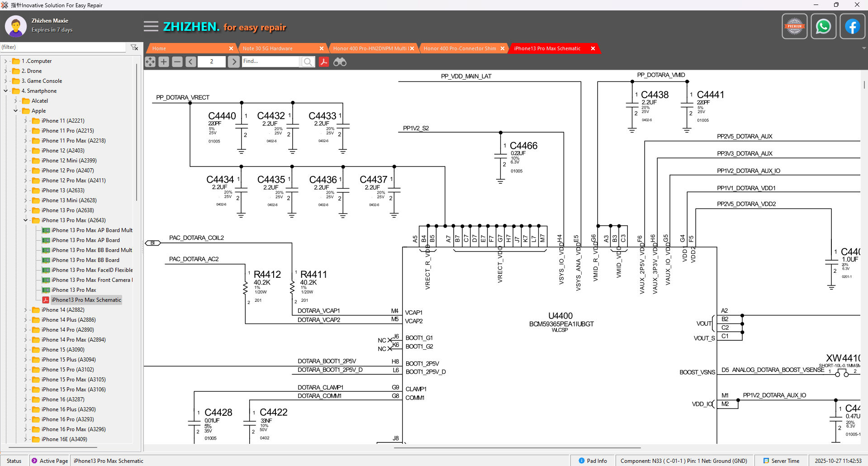868x466 pixels.
Task: Zoom in with the plus toolbar button
Action: coord(164,62)
